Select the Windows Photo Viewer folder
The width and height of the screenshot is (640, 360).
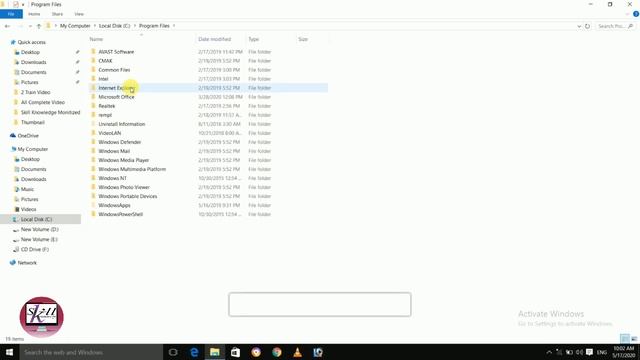pos(124,187)
